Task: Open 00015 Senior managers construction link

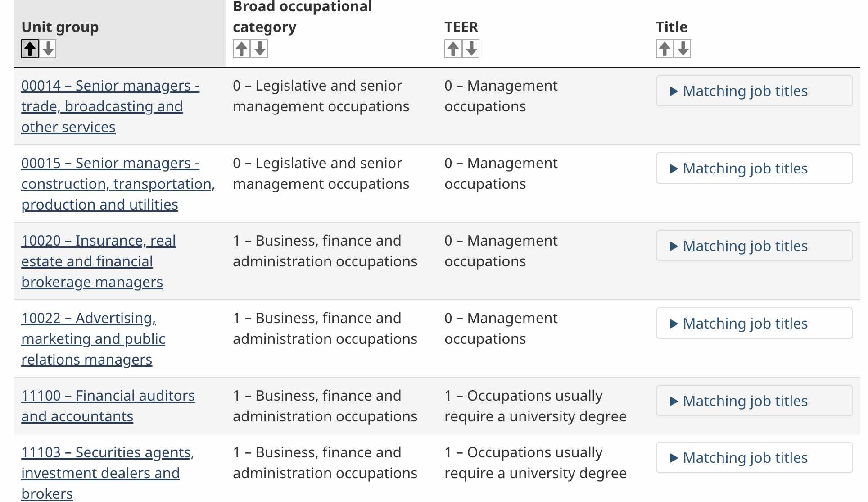Action: pos(118,184)
